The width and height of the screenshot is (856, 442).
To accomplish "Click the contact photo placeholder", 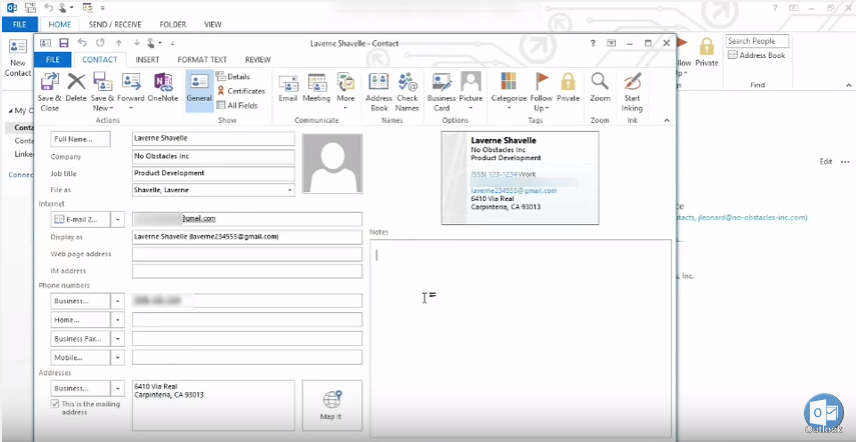I will [x=332, y=163].
